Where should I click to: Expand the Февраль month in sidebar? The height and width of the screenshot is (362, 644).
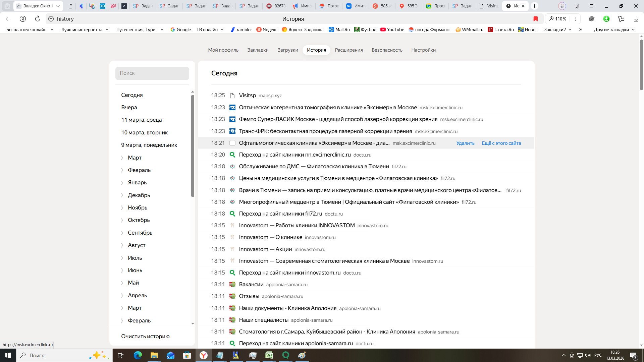point(122,170)
